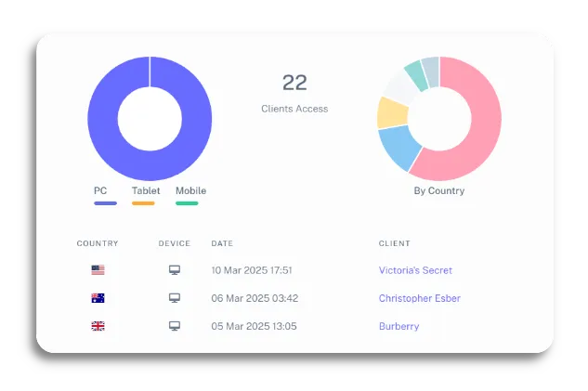Open the Victoria's Secret client link
This screenshot has width=588, height=391.
pos(415,270)
